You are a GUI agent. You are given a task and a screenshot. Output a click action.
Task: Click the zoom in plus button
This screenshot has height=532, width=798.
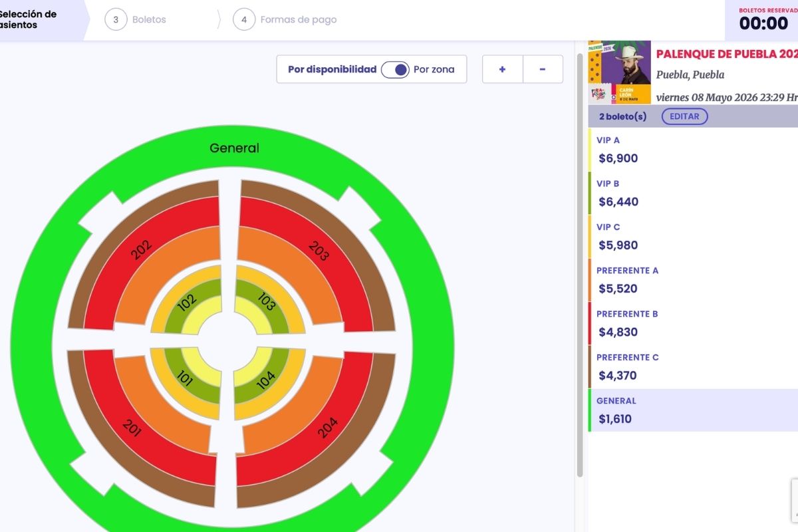(x=502, y=69)
